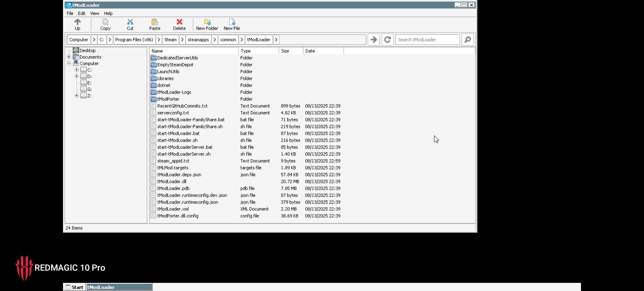The image size is (644, 291).
Task: Select serverconfig.txt file
Action: pos(173,113)
